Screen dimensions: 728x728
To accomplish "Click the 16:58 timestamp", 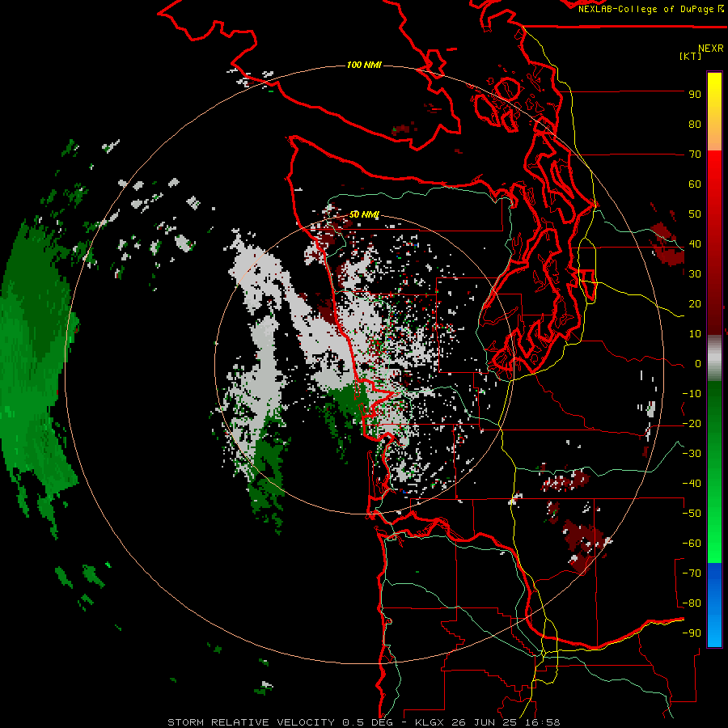I will [541, 722].
